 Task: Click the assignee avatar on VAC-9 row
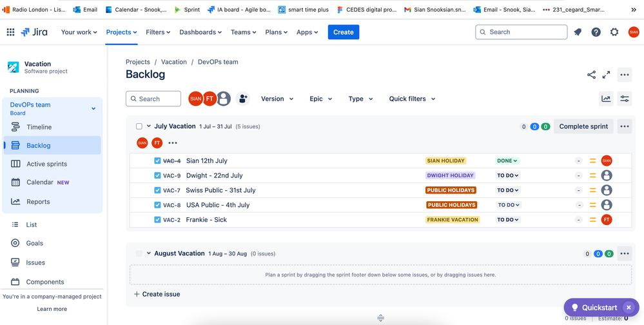[x=607, y=175]
